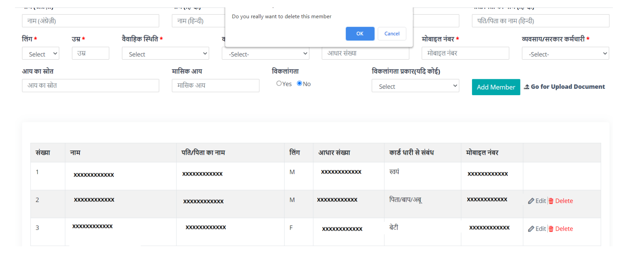Click the पति/पिता का नाम (हिन्दी) field
644x270 pixels.
click(x=540, y=21)
